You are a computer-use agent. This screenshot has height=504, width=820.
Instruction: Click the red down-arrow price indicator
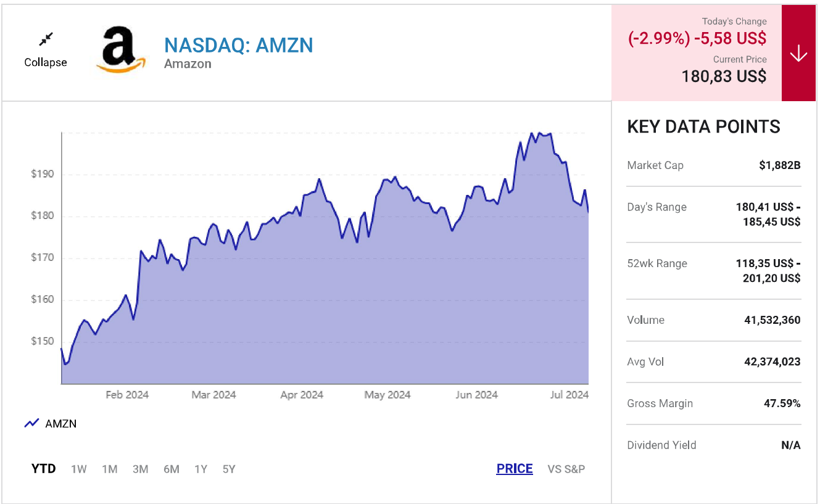[798, 54]
